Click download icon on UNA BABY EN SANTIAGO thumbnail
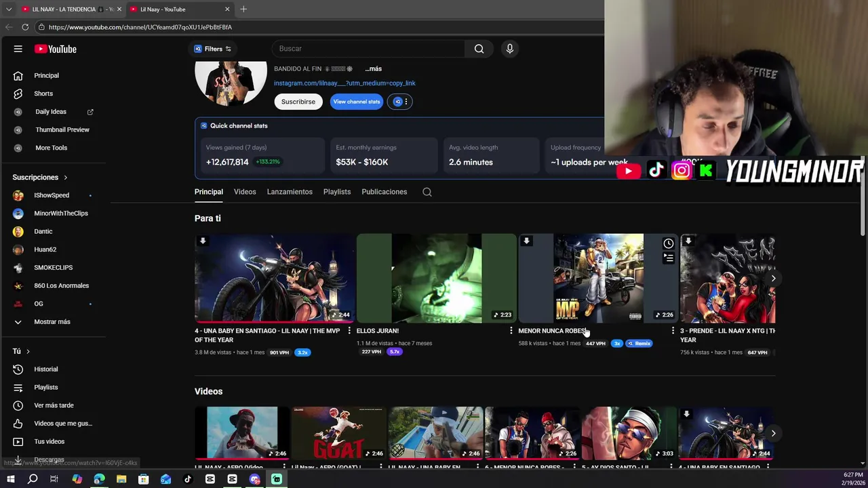This screenshot has width=868, height=488. coord(202,241)
